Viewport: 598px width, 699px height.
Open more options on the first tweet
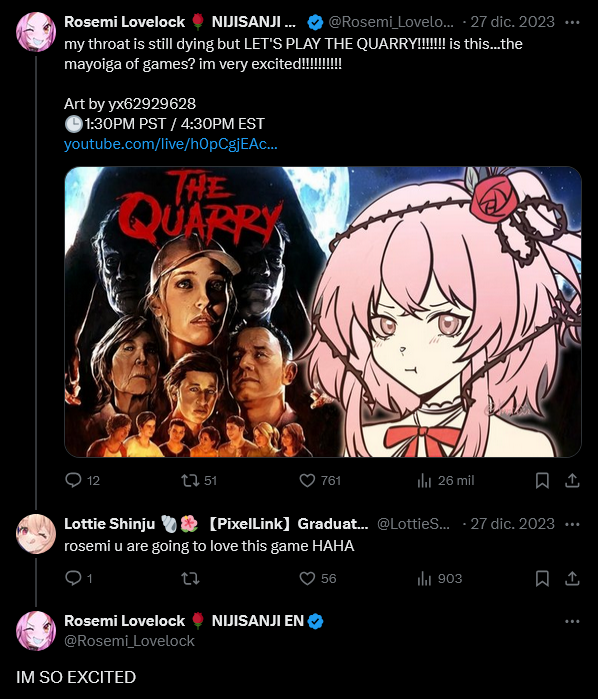tap(572, 22)
